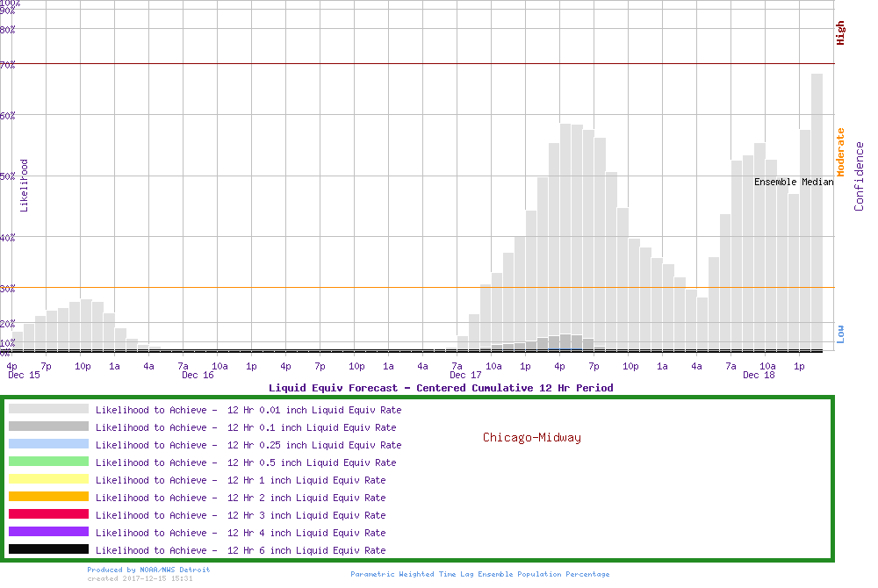878x588 pixels.
Task: Pick the red 3 inch legend swatch
Action: 48,514
